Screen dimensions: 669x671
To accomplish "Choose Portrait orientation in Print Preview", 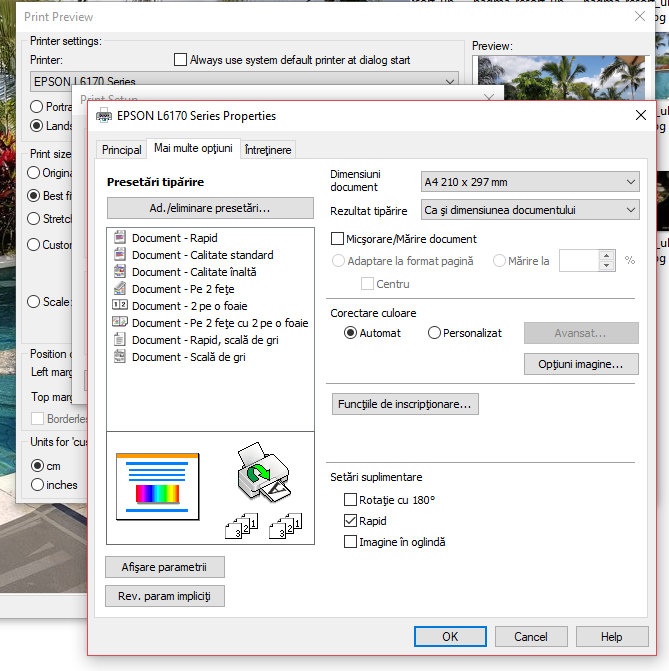I will (36, 107).
